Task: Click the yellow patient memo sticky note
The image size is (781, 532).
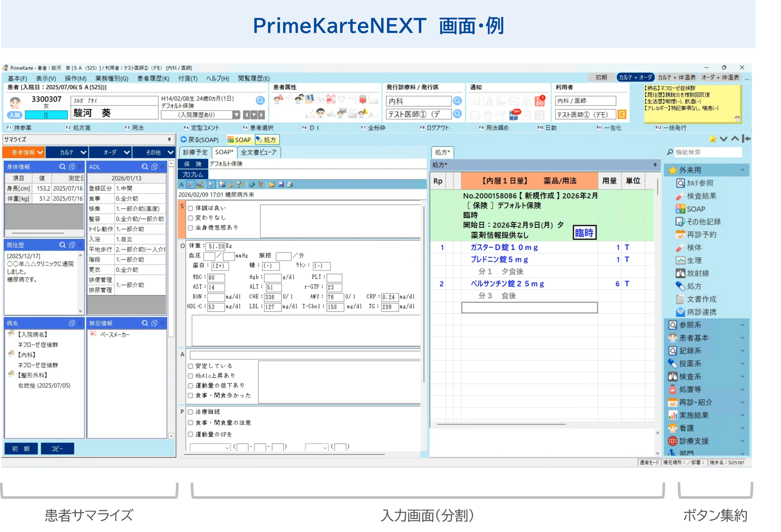Action: click(x=692, y=103)
